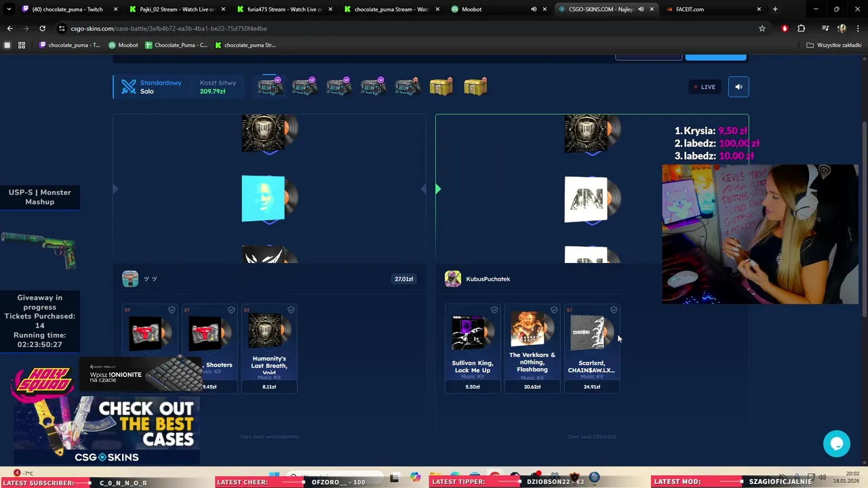The width and height of the screenshot is (868, 488).
Task: Open The Verkkars & n0thing Flashbang item
Action: [532, 348]
